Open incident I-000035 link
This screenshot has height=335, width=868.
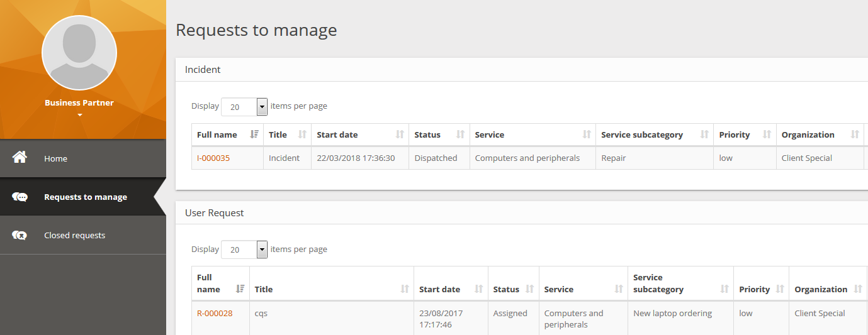[x=213, y=158]
